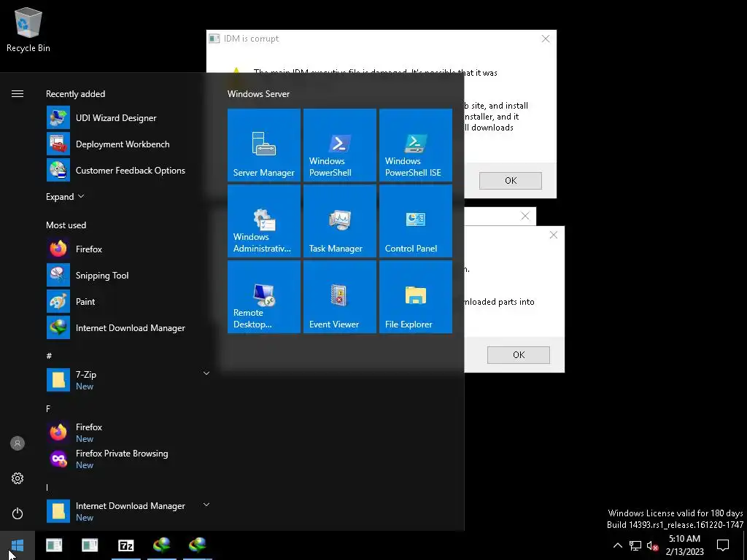747x560 pixels.
Task: Open Windows Administrative Tools tile
Action: click(x=264, y=221)
